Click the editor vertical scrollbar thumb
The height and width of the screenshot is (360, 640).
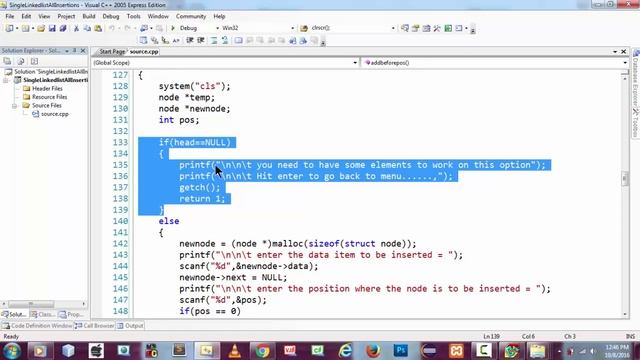click(625, 178)
